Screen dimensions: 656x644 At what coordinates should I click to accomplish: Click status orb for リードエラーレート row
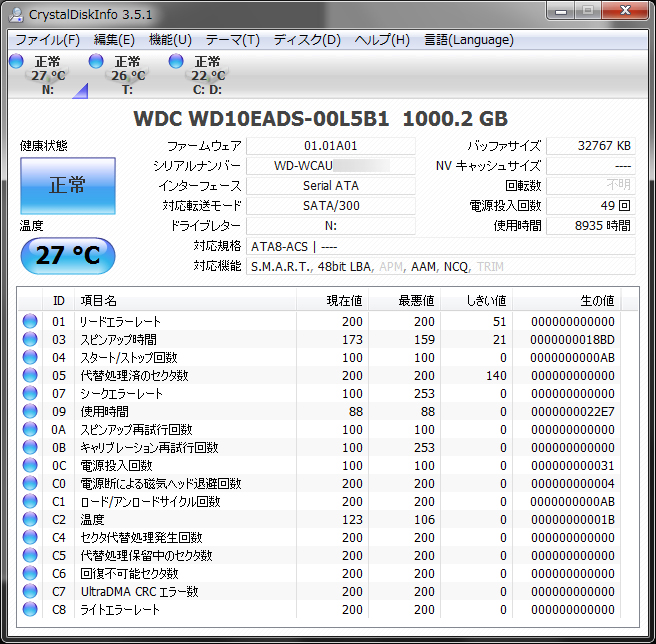pos(30,321)
